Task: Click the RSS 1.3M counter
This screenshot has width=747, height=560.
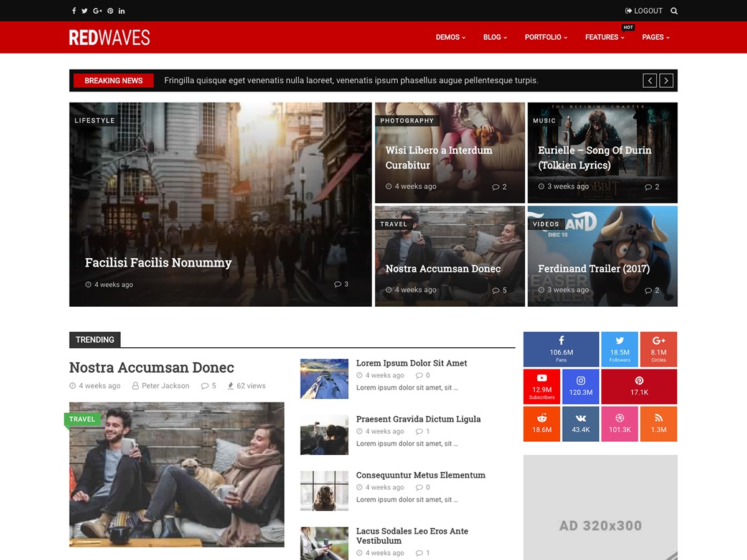Action: pyautogui.click(x=659, y=424)
